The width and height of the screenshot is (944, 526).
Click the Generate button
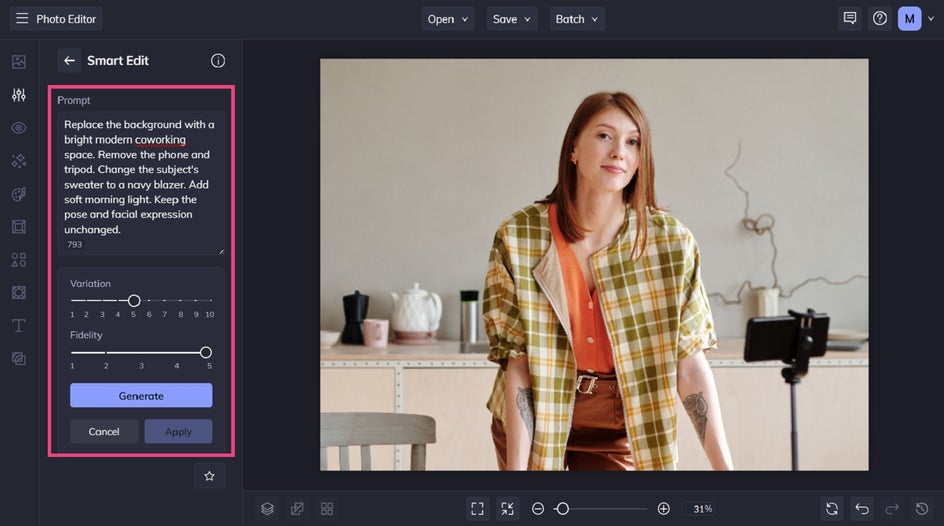click(141, 395)
